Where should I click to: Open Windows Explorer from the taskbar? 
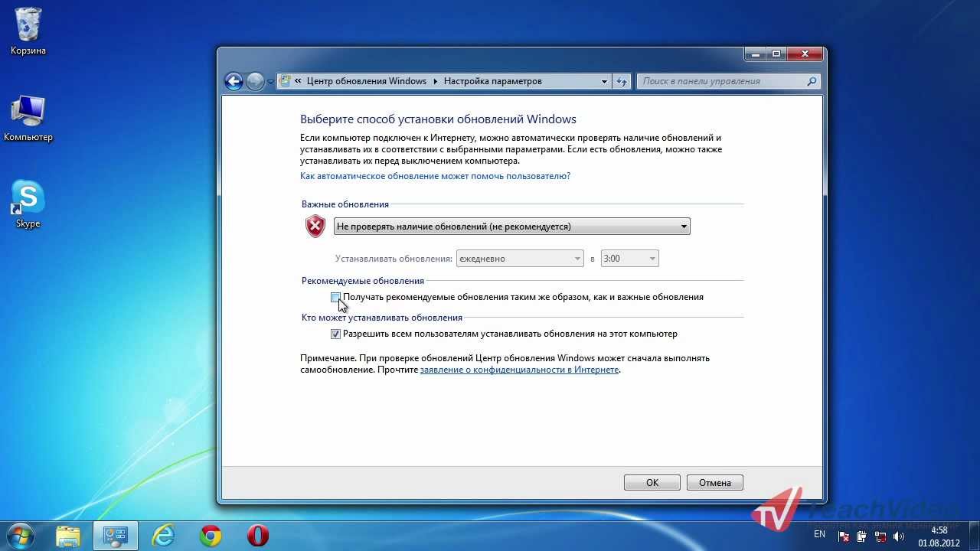tap(68, 536)
